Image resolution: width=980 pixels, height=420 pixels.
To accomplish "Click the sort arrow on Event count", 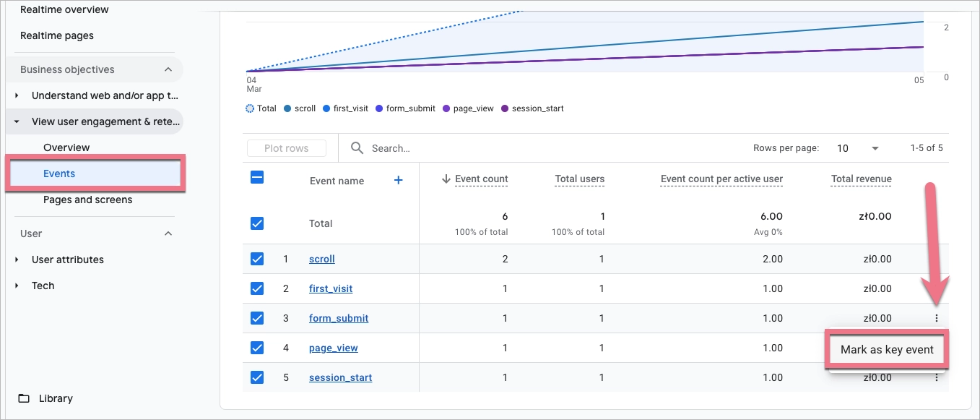I will click(x=446, y=179).
